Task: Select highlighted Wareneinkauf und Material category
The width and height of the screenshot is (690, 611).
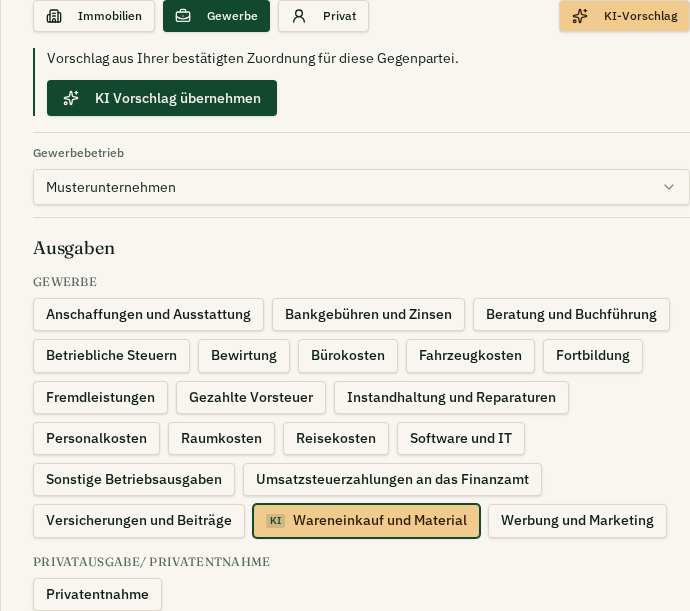Action: 366,521
